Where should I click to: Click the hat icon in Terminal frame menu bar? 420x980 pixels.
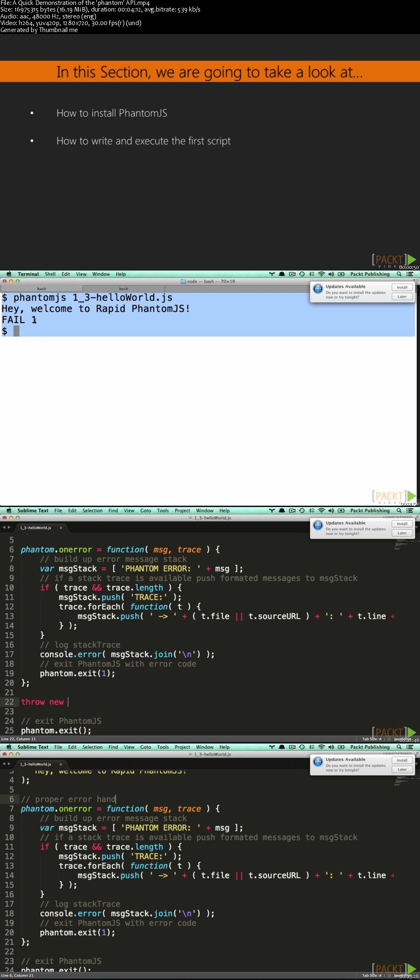click(x=282, y=274)
